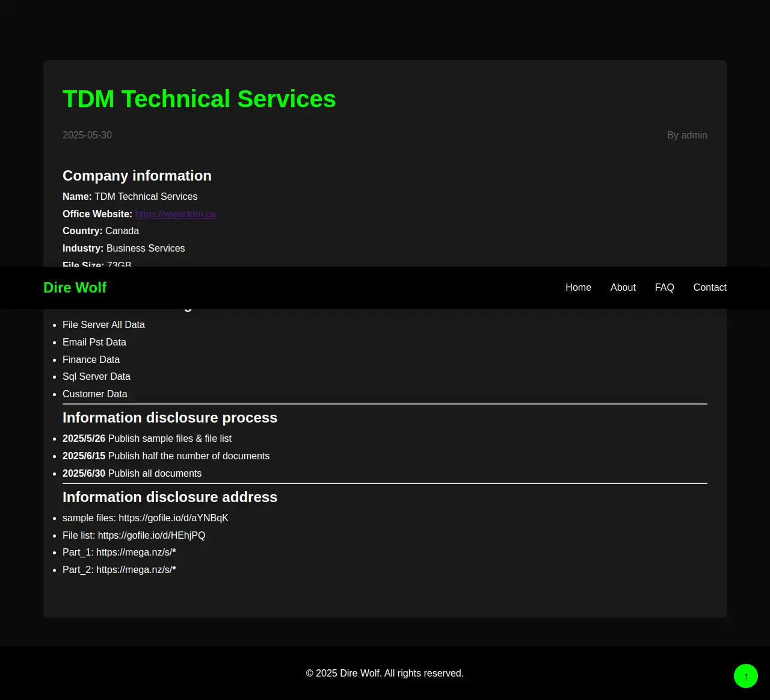Go to the About page
This screenshot has height=700, width=770.
click(x=623, y=288)
